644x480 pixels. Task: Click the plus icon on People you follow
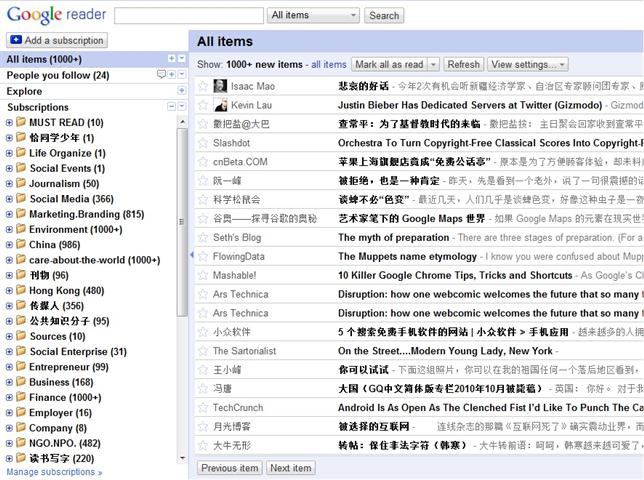[x=172, y=75]
